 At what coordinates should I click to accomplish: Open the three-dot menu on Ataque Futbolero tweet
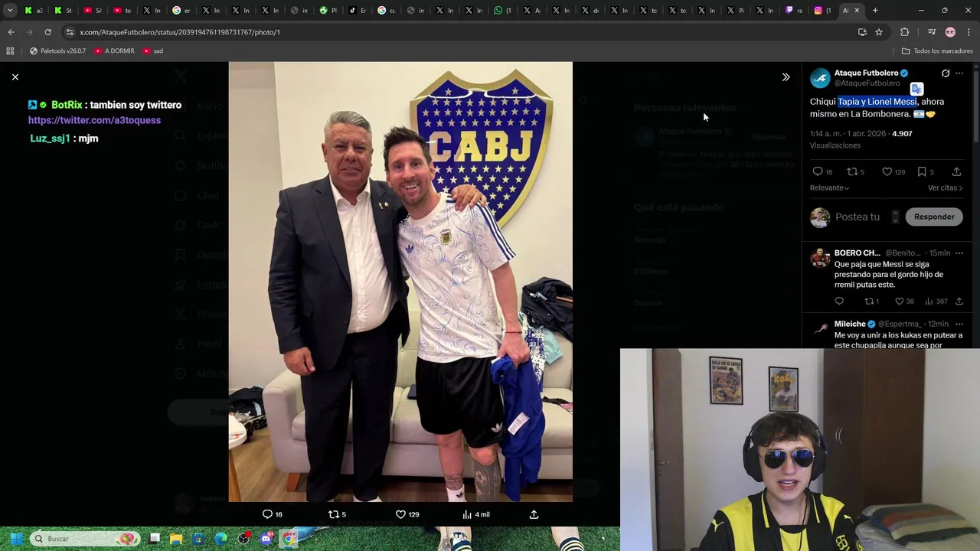(x=959, y=73)
